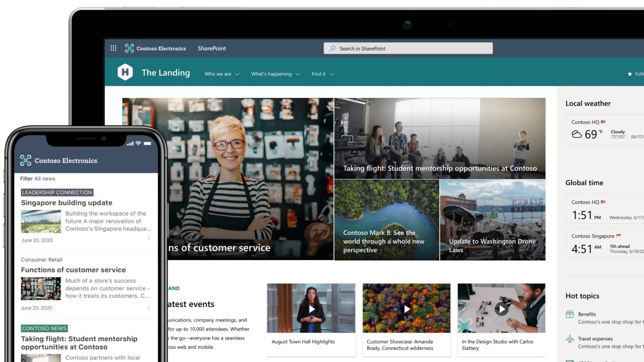The image size is (644, 362).
Task: Click the Travel expenses airplane icon
Action: pos(570,339)
